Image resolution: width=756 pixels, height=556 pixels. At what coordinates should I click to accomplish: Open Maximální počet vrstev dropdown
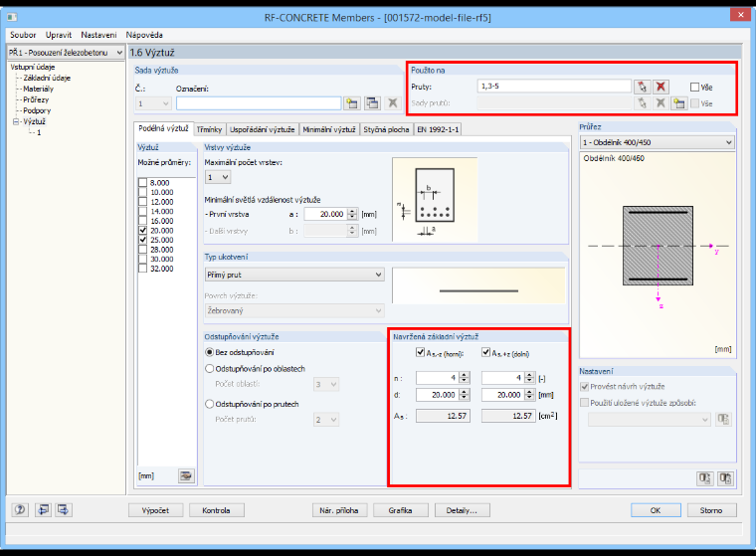[218, 177]
